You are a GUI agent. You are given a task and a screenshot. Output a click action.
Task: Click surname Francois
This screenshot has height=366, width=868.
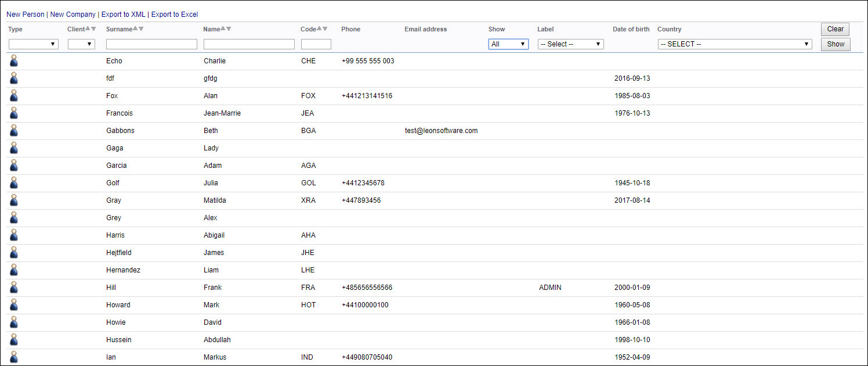[x=120, y=113]
